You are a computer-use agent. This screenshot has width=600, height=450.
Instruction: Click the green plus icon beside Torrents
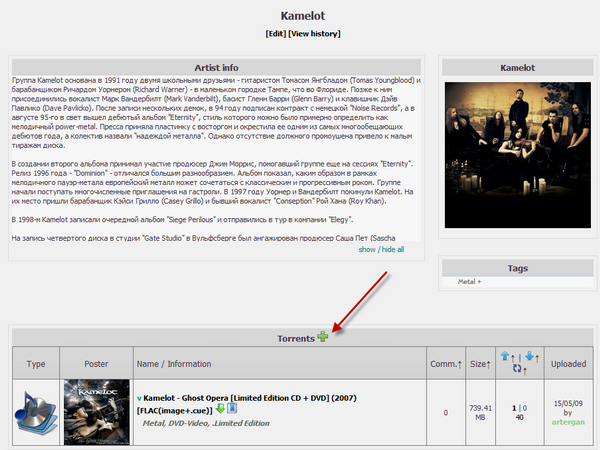tap(323, 336)
